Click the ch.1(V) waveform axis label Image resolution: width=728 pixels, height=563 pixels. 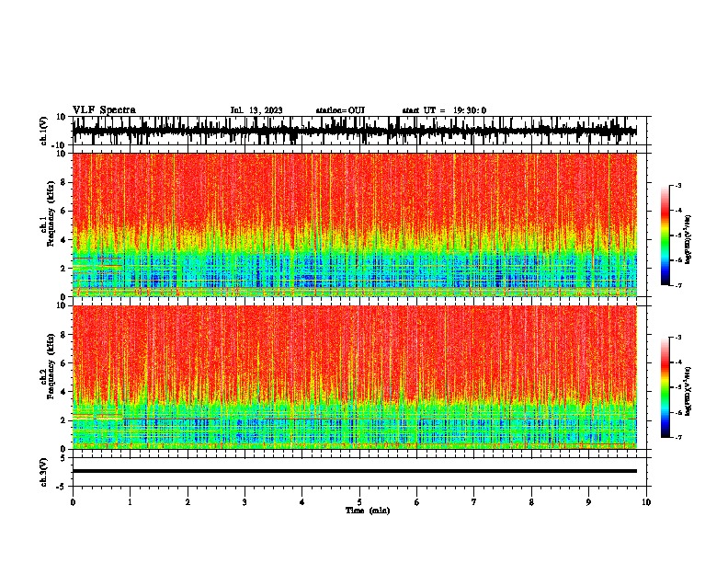(44, 131)
